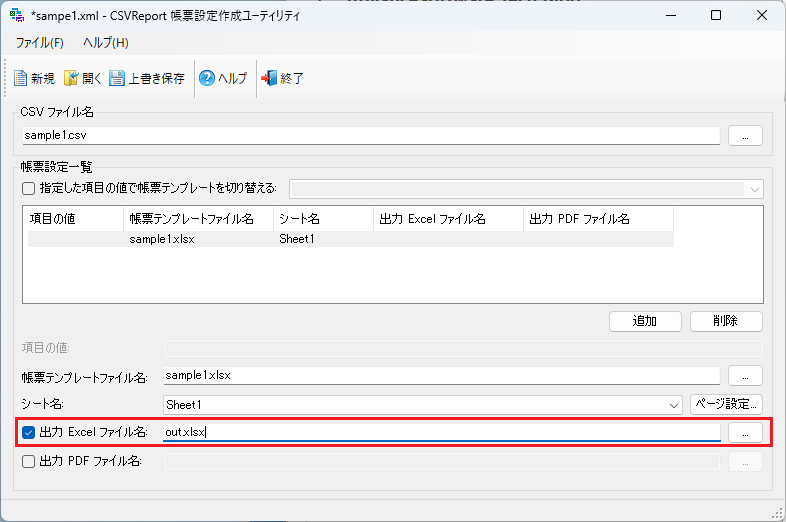Click the 項目の値 column header
Screen dimensions: 786x522
coord(75,219)
